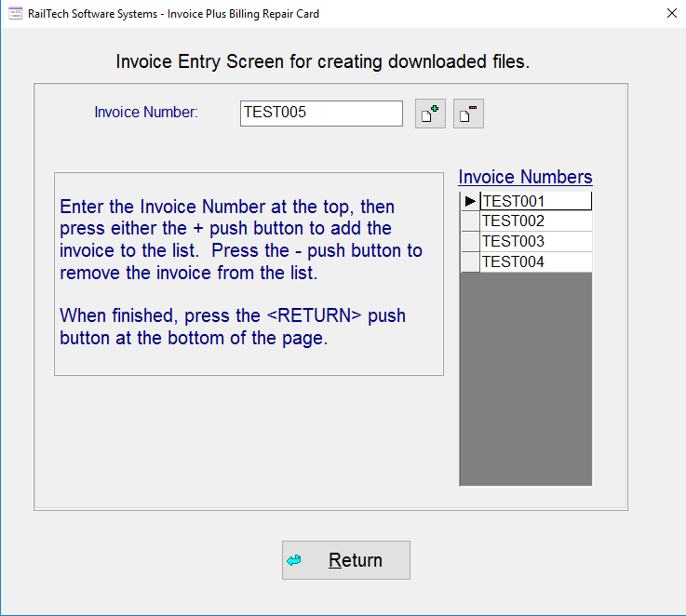The width and height of the screenshot is (686, 616).
Task: Click the add invoice plus button
Action: [x=430, y=114]
